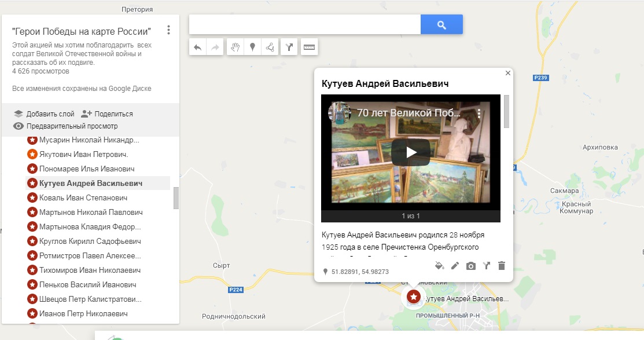The image size is (644, 340).
Task: Click the info window scrollbar thumb
Action: tap(506, 111)
